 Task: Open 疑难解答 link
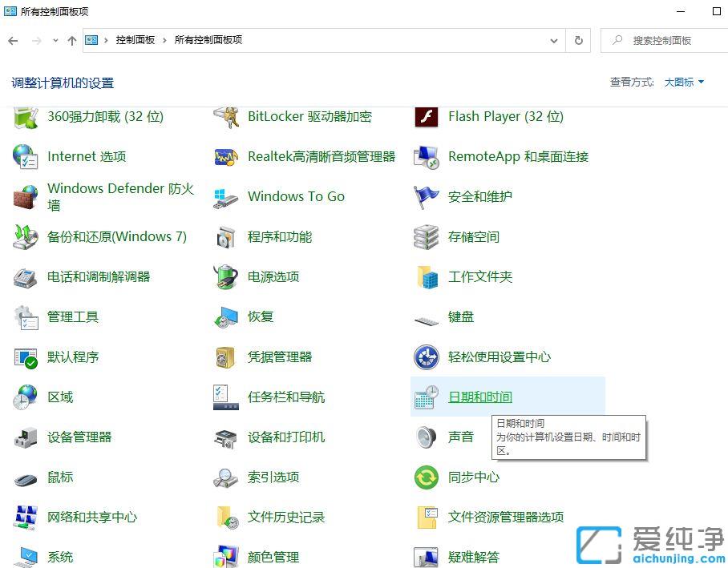474,557
